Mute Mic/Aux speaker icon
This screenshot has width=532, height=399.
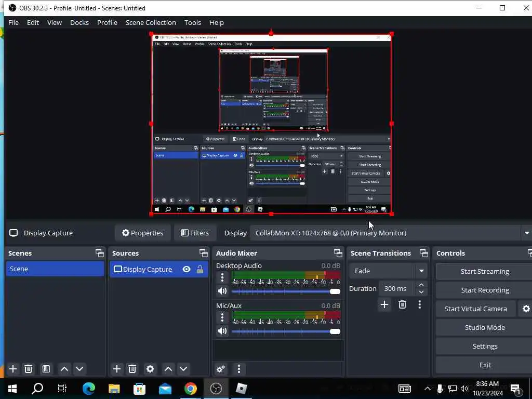(222, 331)
